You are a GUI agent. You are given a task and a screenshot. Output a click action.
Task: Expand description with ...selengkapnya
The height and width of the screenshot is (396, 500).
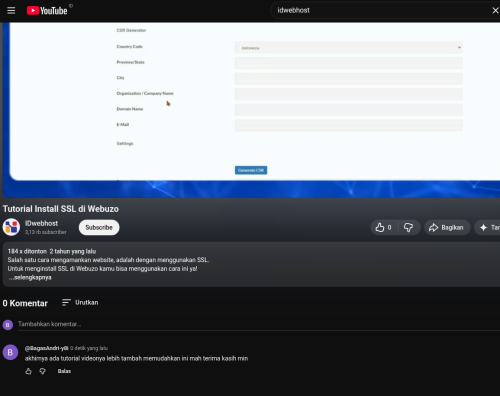[x=30, y=277]
